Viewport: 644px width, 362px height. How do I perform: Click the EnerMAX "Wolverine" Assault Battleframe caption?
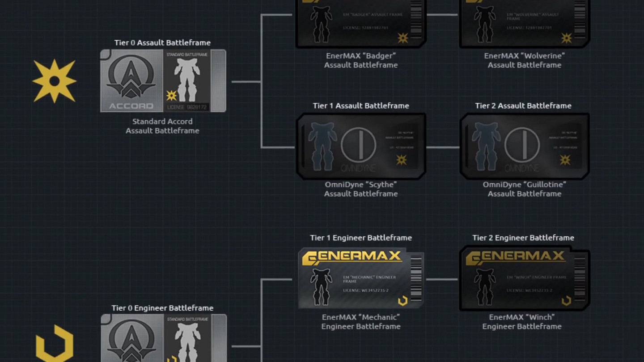coord(524,60)
